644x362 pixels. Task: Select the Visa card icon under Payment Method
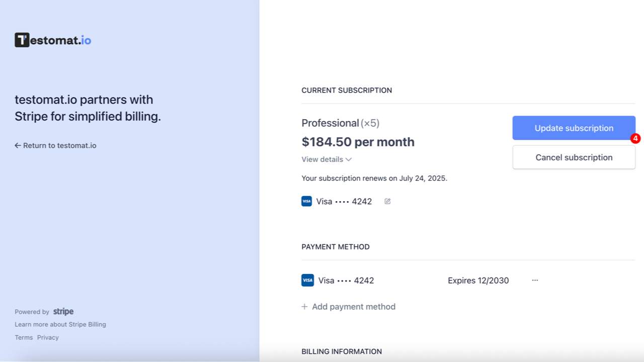(307, 280)
